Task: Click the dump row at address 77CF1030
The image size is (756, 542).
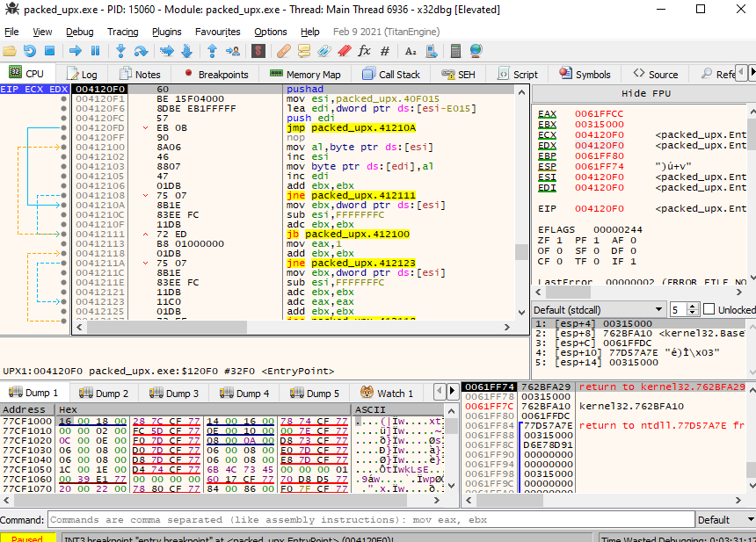Action: click(222, 450)
